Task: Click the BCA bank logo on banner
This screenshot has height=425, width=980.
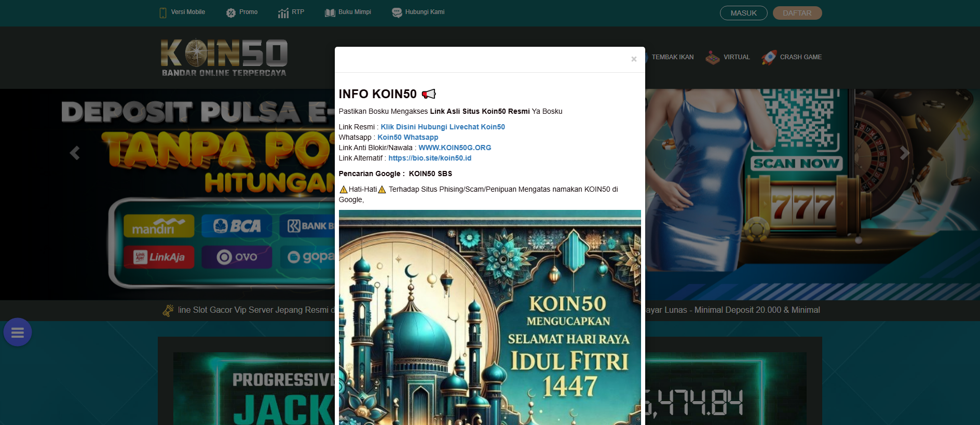Action: [237, 226]
